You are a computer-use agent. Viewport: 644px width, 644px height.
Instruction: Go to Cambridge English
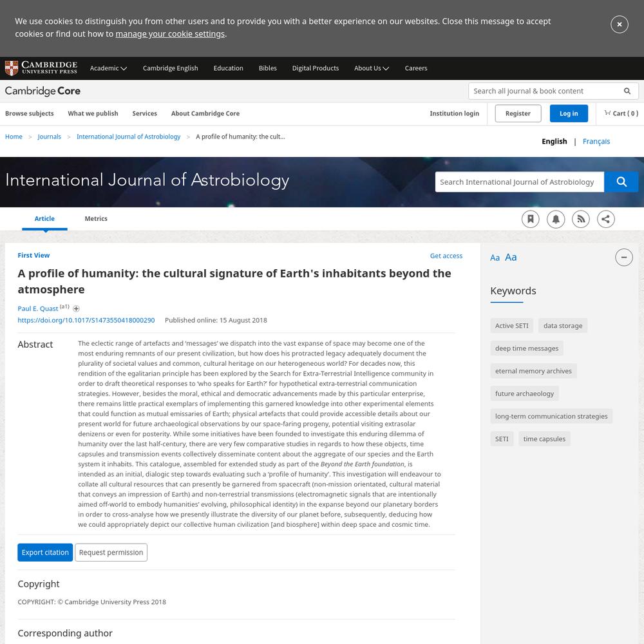(171, 68)
